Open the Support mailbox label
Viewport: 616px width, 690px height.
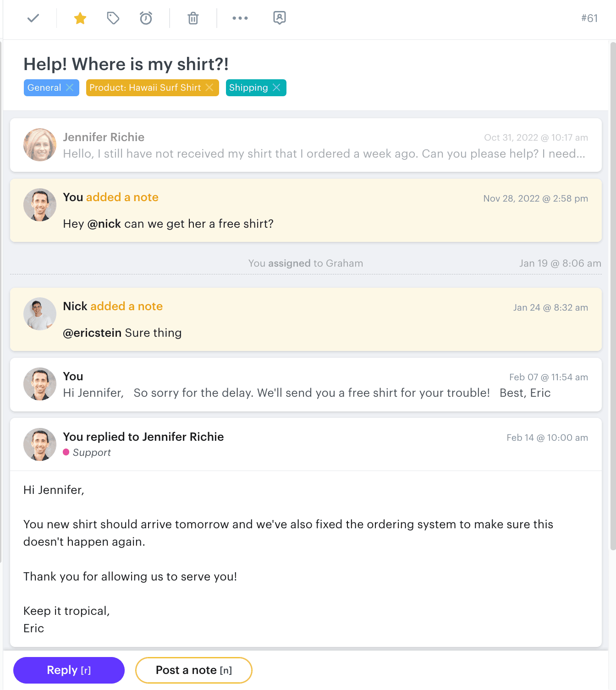(92, 452)
